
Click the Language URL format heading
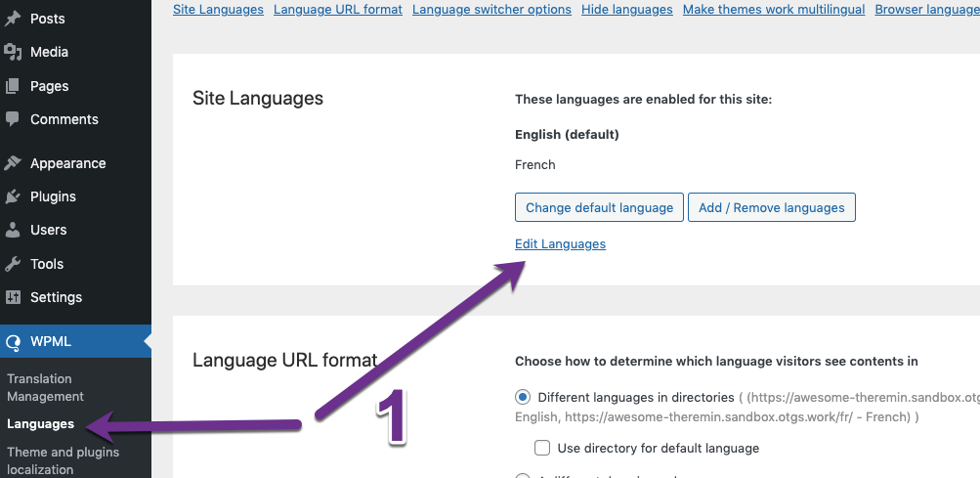[x=285, y=361]
